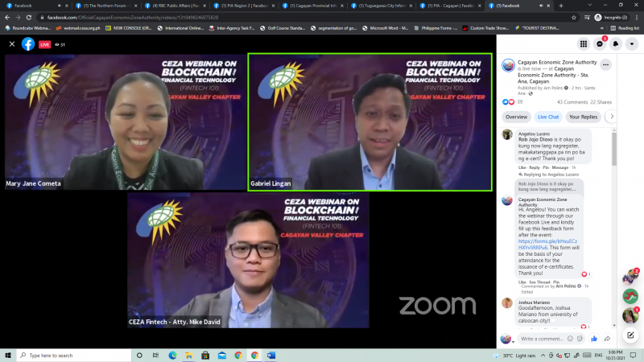644x362 pixels.
Task: Attach a sticker in the comment box
Action: click(580, 339)
